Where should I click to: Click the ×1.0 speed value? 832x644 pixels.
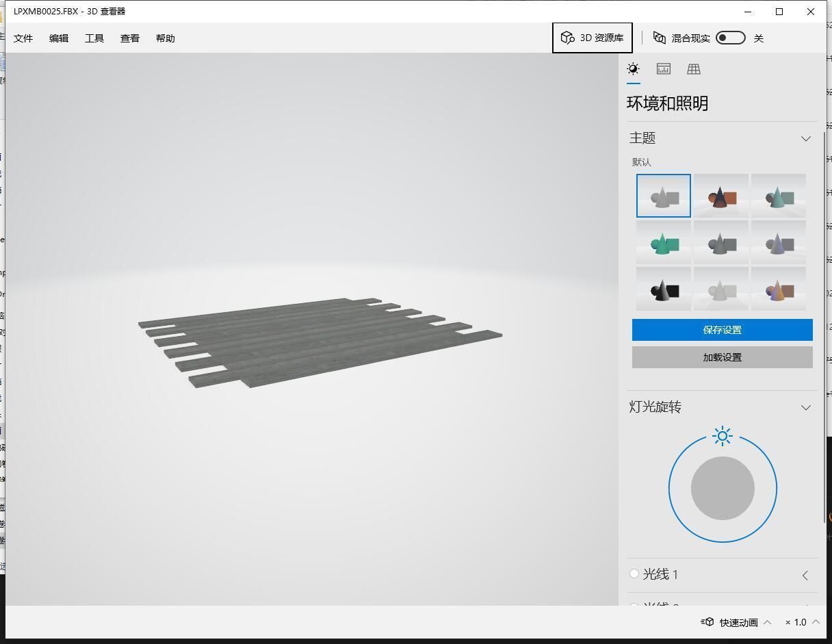pyautogui.click(x=796, y=622)
